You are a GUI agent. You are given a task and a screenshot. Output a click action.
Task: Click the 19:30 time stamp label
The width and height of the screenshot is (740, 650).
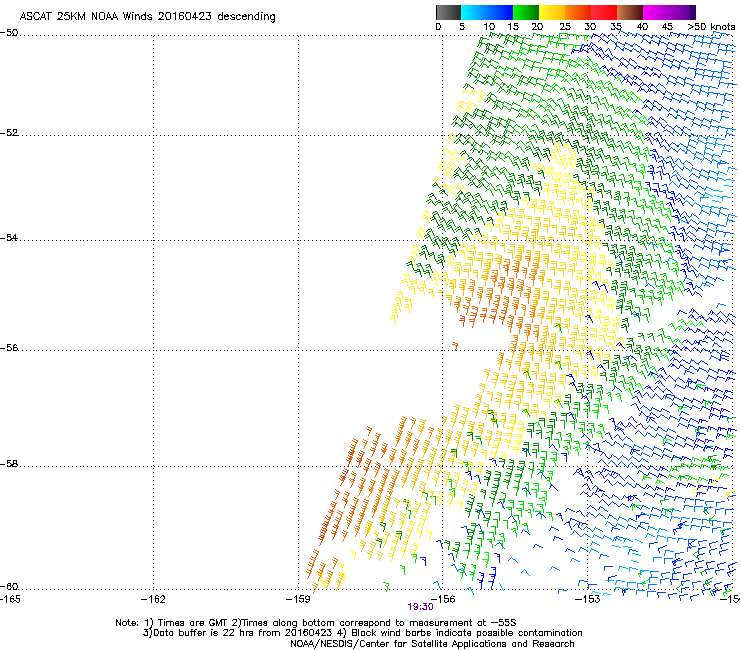pyautogui.click(x=420, y=607)
